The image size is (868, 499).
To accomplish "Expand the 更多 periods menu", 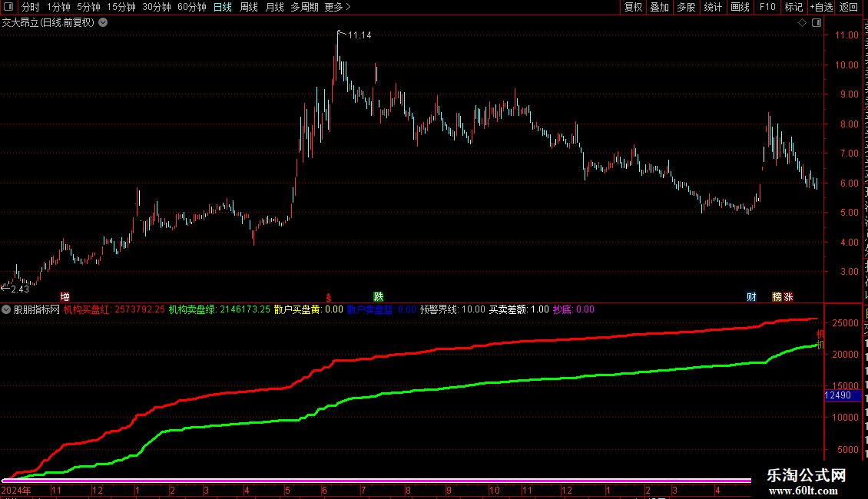I will tap(337, 7).
